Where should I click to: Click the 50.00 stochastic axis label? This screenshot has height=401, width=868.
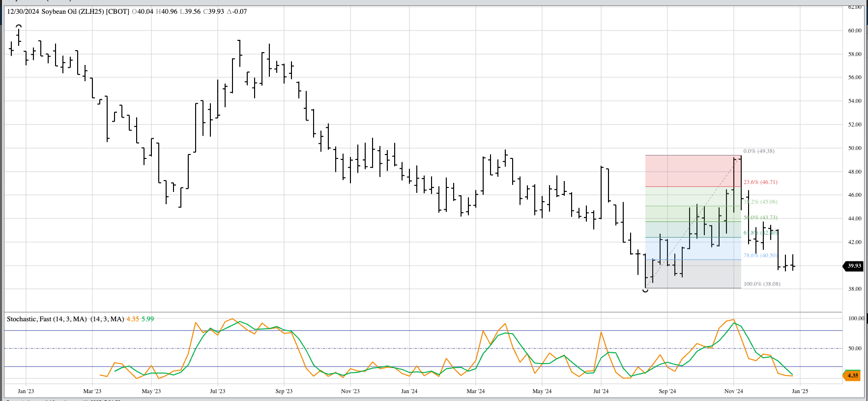click(x=855, y=348)
